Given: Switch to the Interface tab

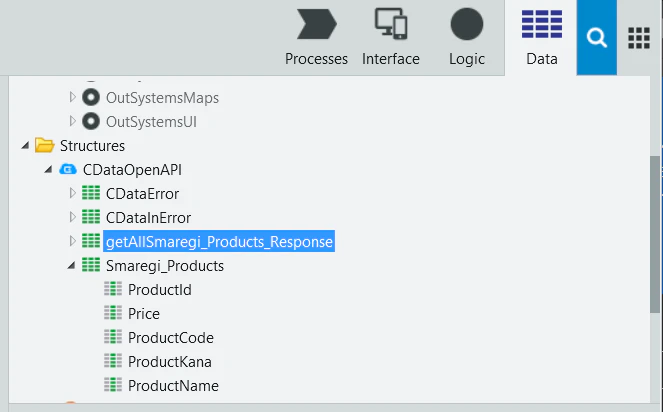Looking at the screenshot, I should click(391, 37).
